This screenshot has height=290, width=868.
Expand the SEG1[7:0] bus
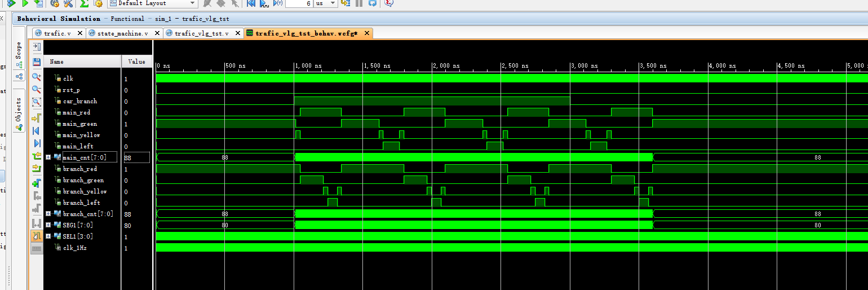click(x=48, y=225)
